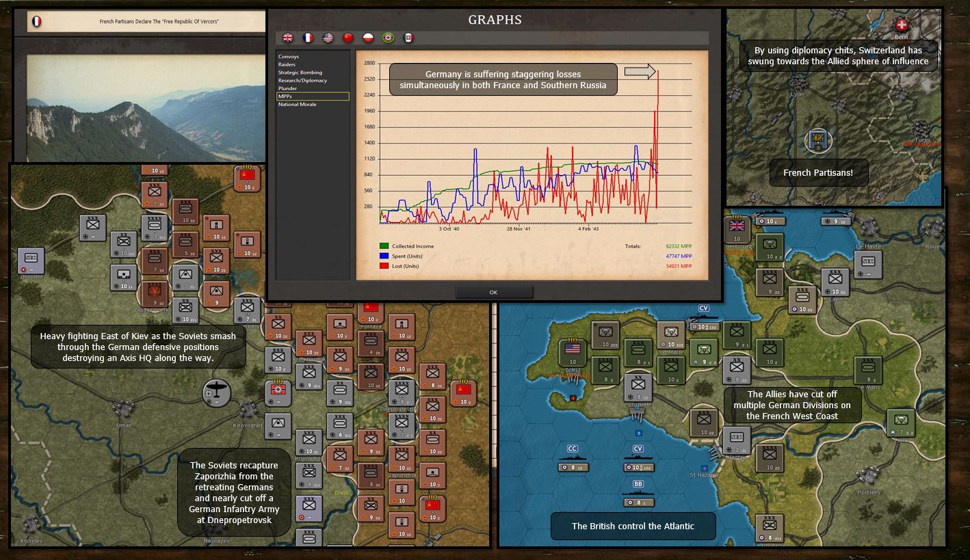Select the US HQ unit at Brest
Image resolution: width=970 pixels, height=560 pixels.
point(572,351)
